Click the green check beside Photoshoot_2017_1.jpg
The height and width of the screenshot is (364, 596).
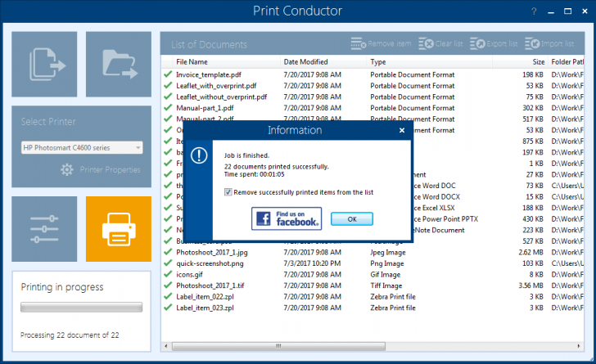[x=168, y=252]
